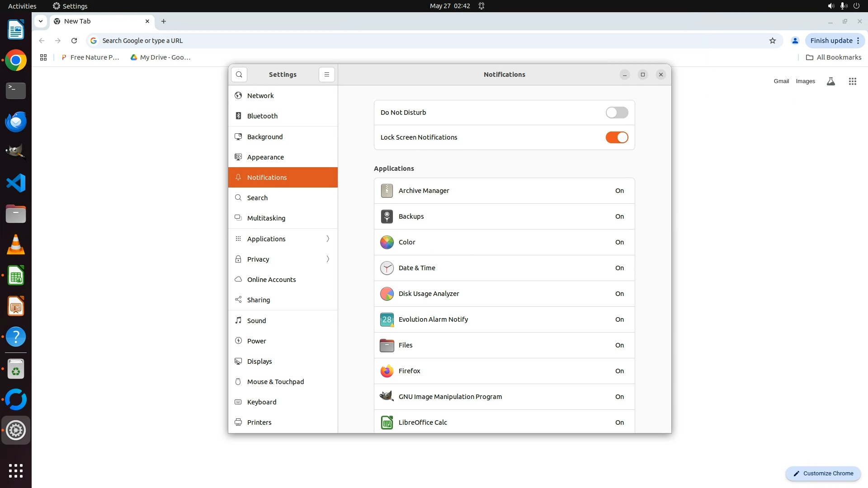868x488 pixels.
Task: Expand the Applications sidebar submenu
Action: (283, 239)
